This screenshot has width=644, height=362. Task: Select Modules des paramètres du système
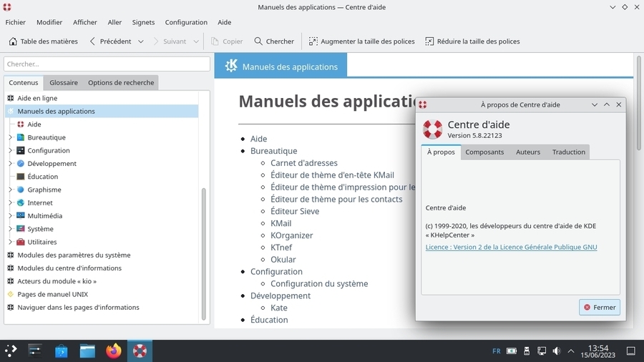(74, 255)
